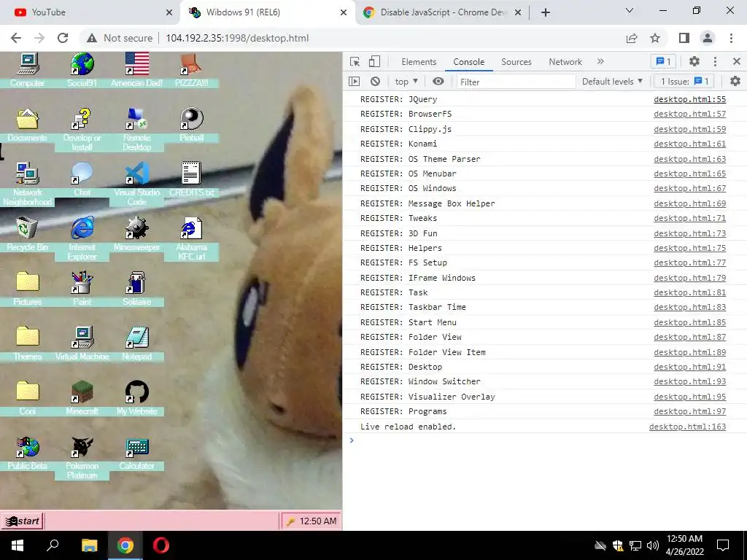Open Opera from Windows taskbar

pyautogui.click(x=161, y=545)
